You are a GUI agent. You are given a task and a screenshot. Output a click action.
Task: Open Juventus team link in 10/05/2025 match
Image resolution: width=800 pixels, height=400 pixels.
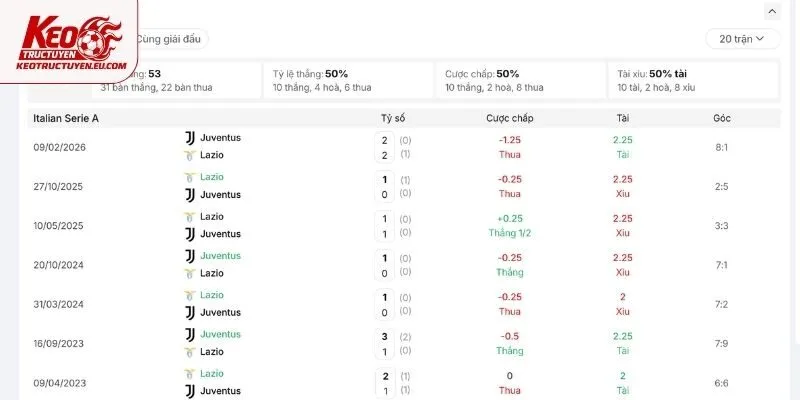point(220,234)
